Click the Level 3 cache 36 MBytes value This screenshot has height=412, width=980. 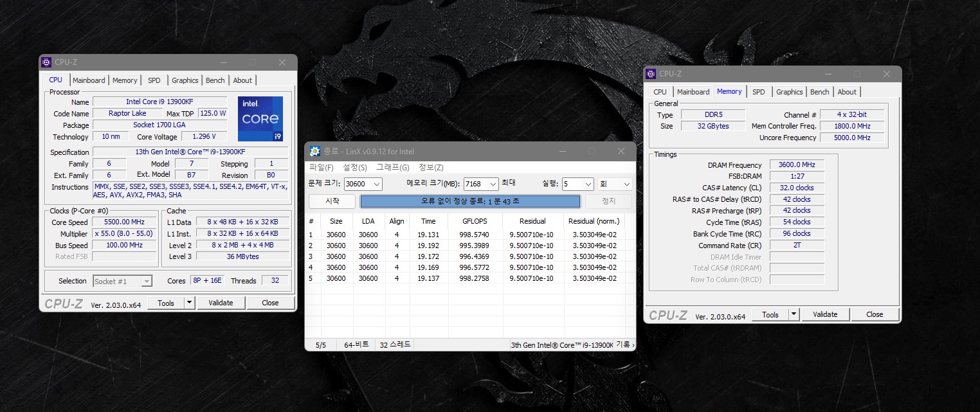[242, 256]
